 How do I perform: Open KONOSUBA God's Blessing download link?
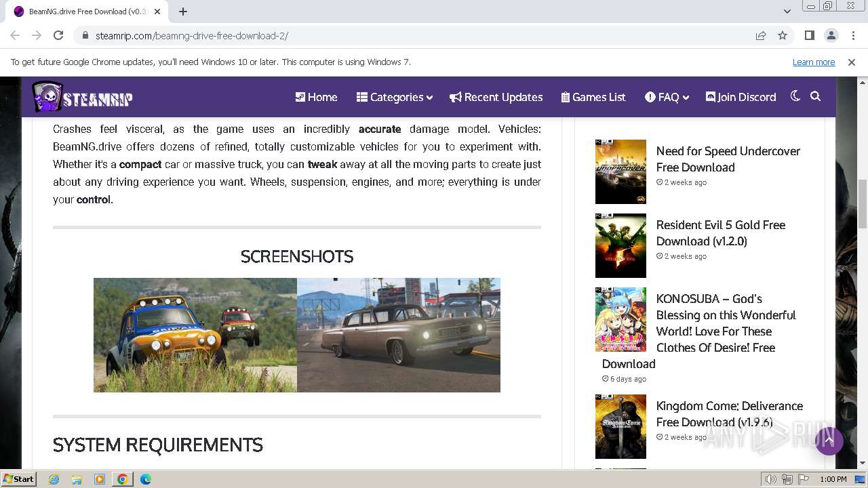[699, 331]
